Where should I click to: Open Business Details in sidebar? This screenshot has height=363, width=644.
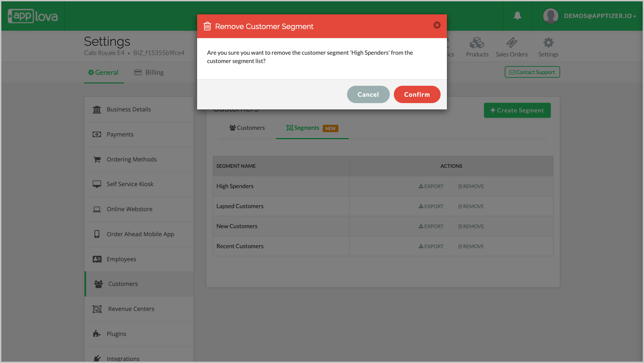click(129, 109)
